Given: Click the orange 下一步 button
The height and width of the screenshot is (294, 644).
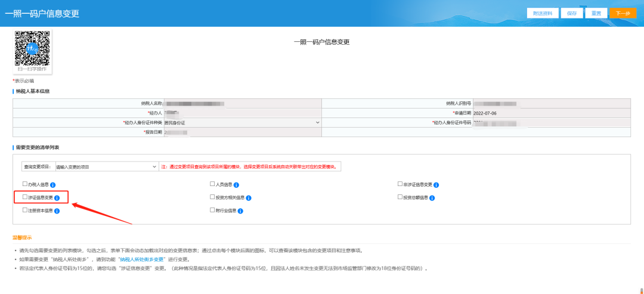Looking at the screenshot, I should point(623,13).
